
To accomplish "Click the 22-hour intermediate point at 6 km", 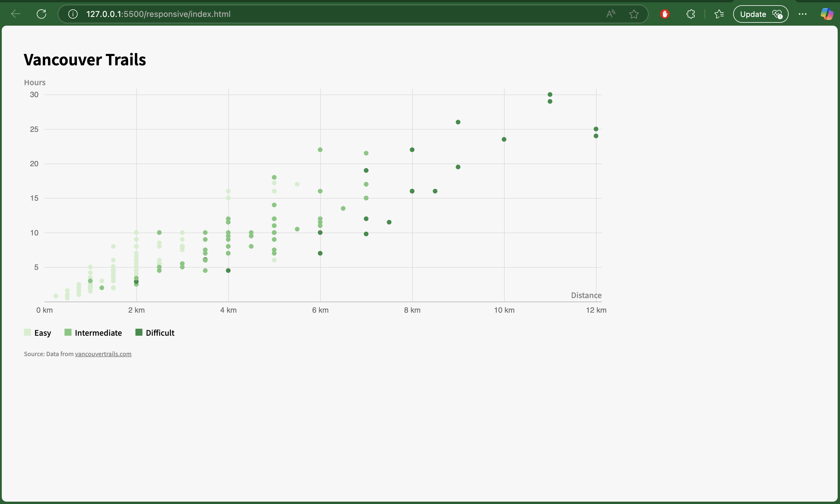I will pos(320,150).
